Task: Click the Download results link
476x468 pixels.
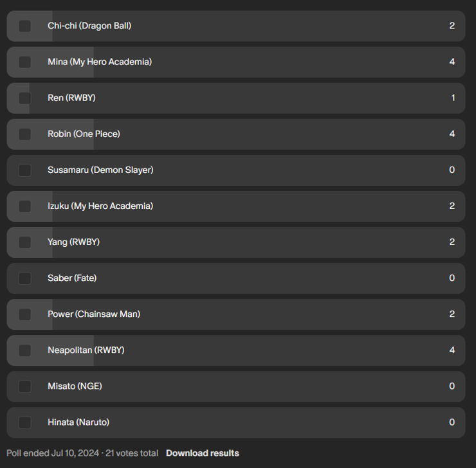Action: point(202,453)
